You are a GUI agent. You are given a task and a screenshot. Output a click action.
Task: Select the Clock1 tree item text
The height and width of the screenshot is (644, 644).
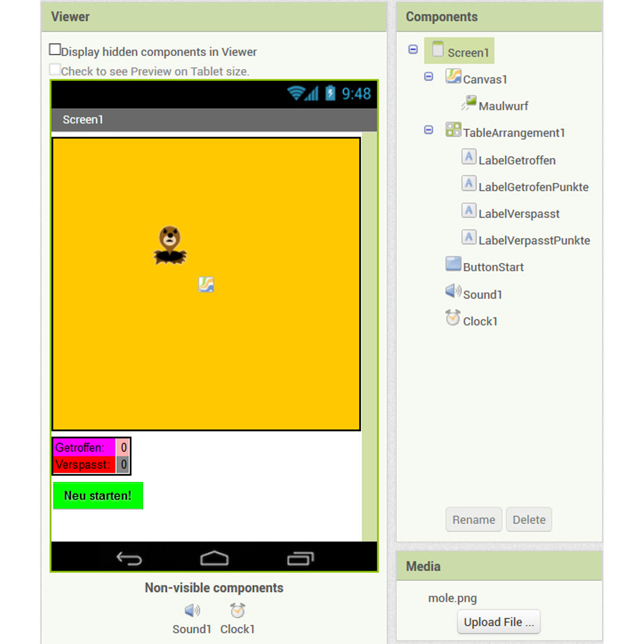point(480,321)
